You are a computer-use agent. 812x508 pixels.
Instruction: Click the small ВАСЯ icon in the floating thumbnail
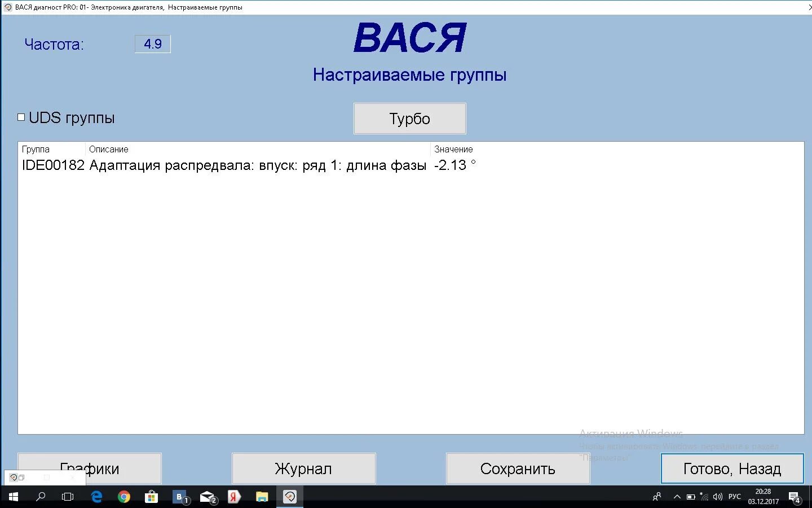click(14, 478)
